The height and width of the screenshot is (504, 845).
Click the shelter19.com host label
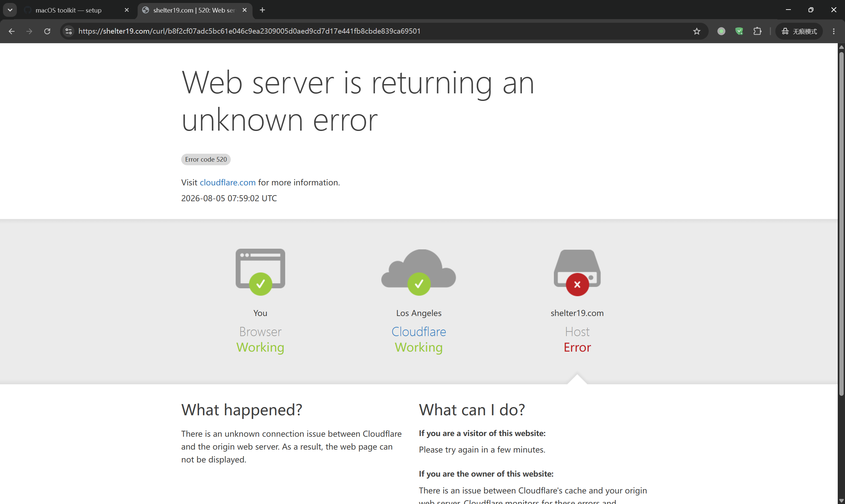pyautogui.click(x=577, y=313)
